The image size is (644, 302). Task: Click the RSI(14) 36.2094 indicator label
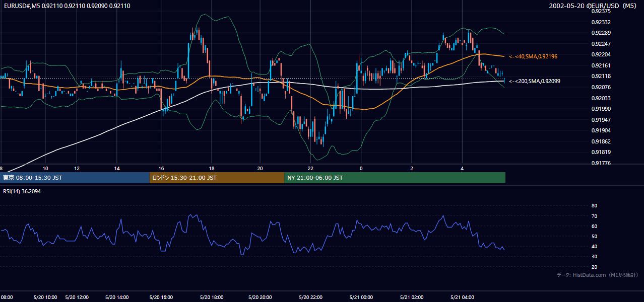[x=22, y=191]
